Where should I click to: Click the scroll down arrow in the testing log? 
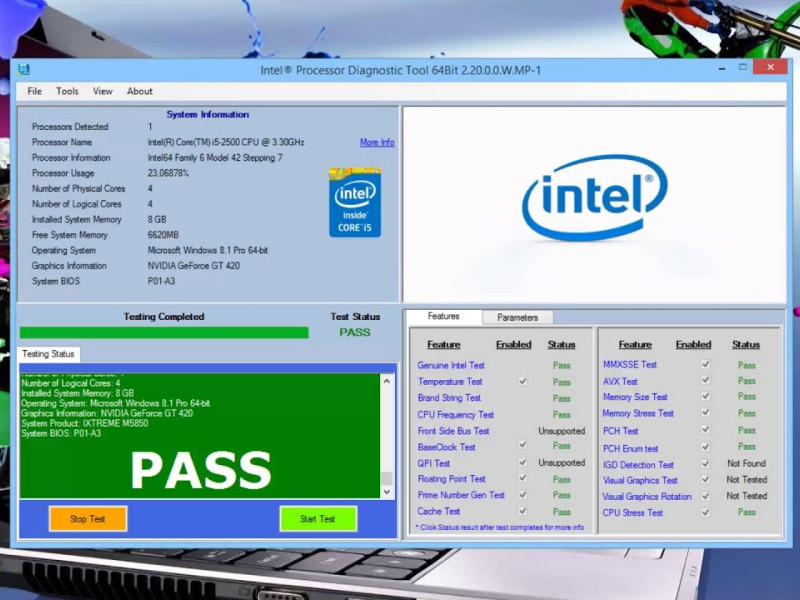tap(387, 492)
